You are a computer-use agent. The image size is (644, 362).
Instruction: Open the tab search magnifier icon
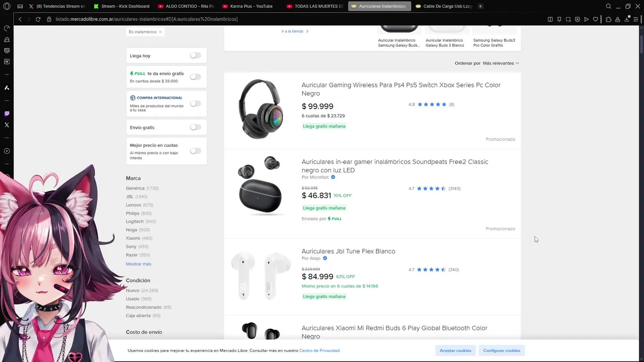pyautogui.click(x=608, y=6)
